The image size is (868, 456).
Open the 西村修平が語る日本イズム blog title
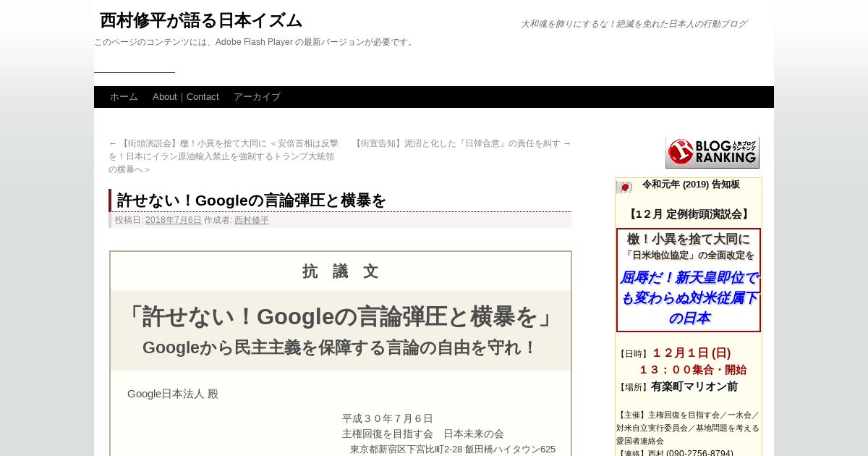pos(201,20)
